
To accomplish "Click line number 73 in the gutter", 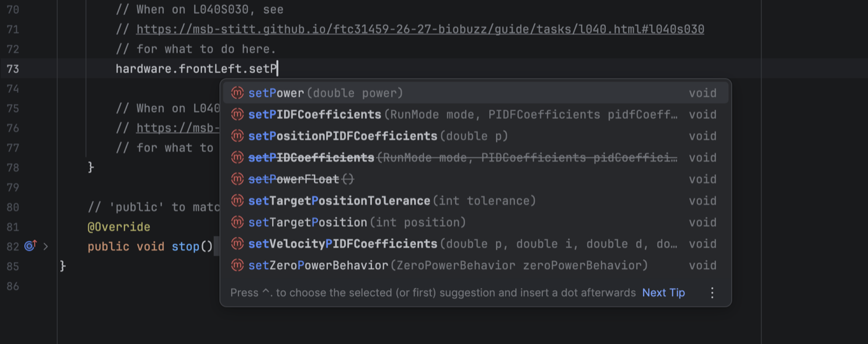I will tap(12, 69).
